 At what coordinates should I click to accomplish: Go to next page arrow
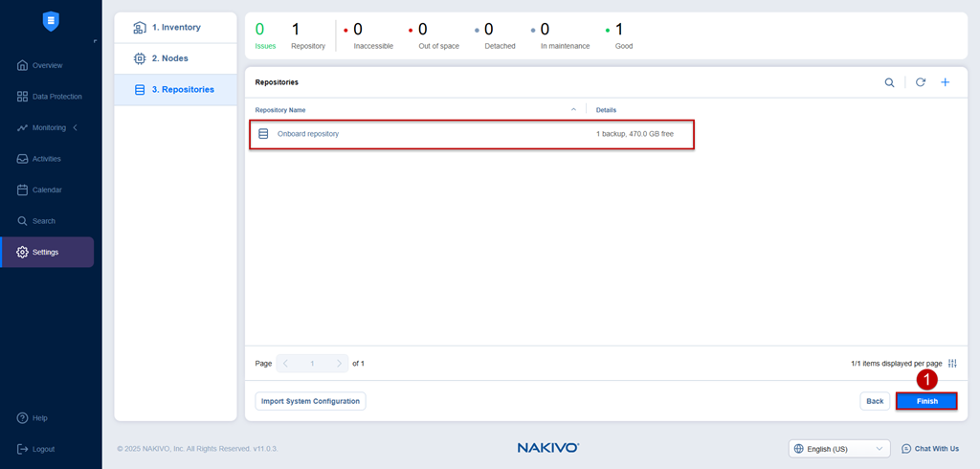pyautogui.click(x=339, y=364)
